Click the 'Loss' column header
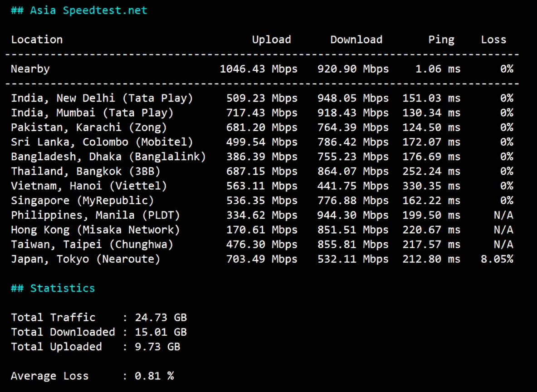The image size is (537, 392). point(493,40)
